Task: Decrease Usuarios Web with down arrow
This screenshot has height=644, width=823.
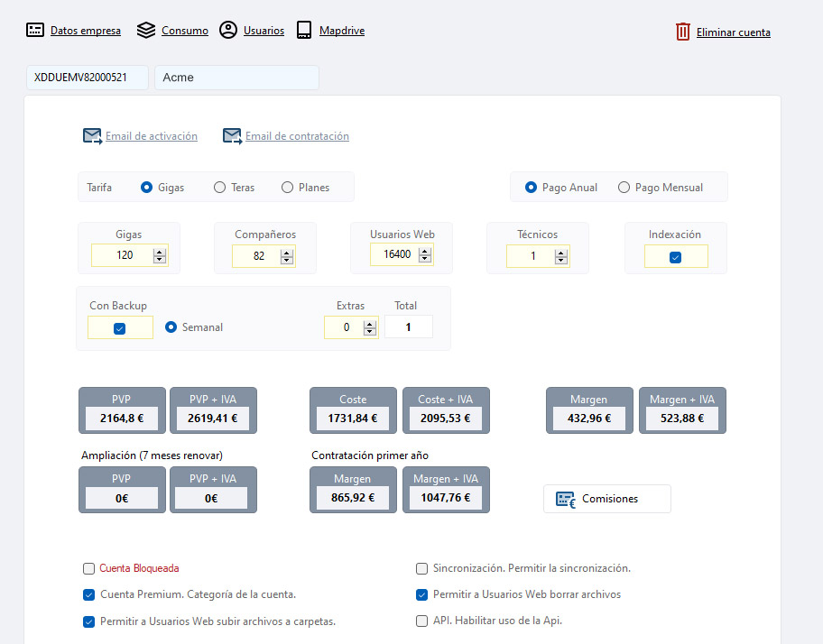Action: (425, 259)
